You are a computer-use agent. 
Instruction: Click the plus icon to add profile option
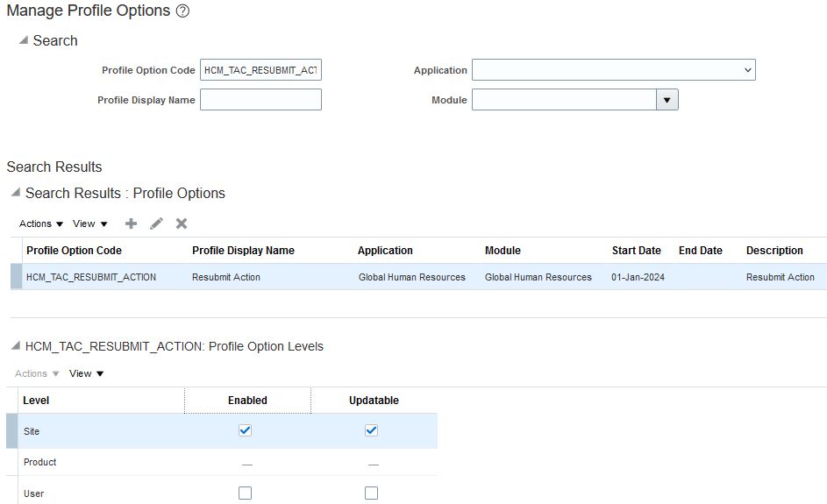click(x=131, y=224)
